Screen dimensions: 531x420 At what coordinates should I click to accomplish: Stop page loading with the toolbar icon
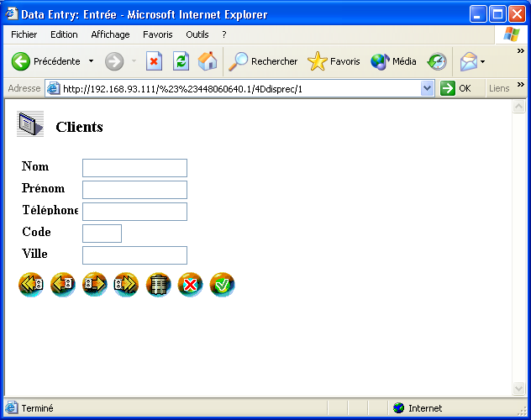pos(155,61)
